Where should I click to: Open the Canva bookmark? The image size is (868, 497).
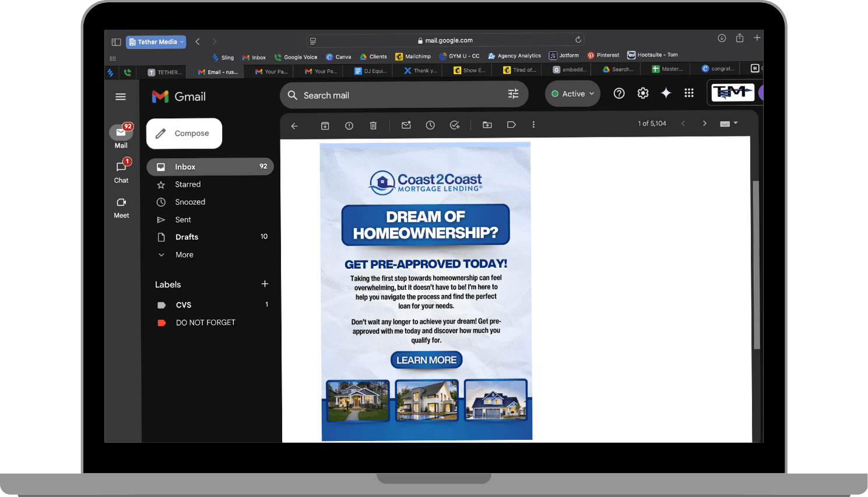pos(339,57)
